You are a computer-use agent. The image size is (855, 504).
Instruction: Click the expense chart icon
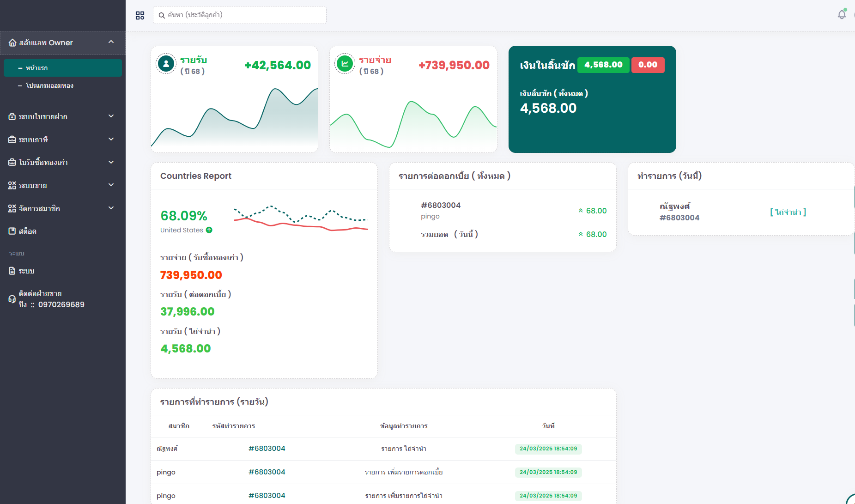pos(345,64)
